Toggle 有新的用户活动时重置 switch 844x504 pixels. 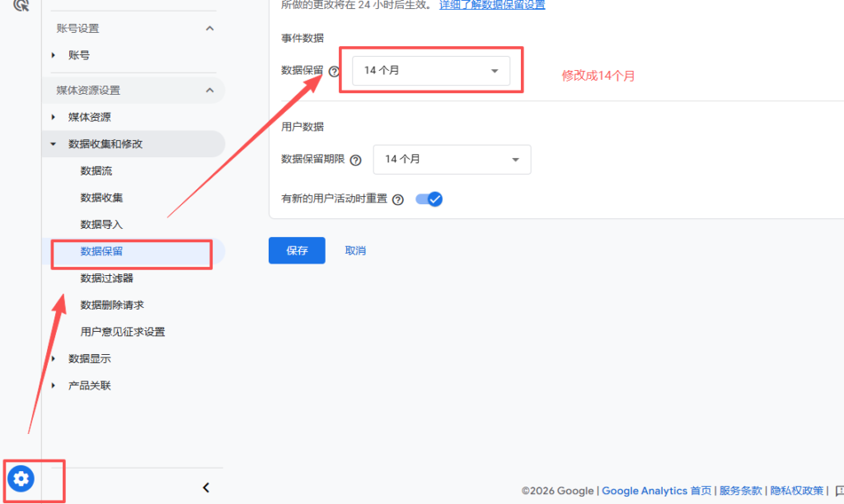429,199
